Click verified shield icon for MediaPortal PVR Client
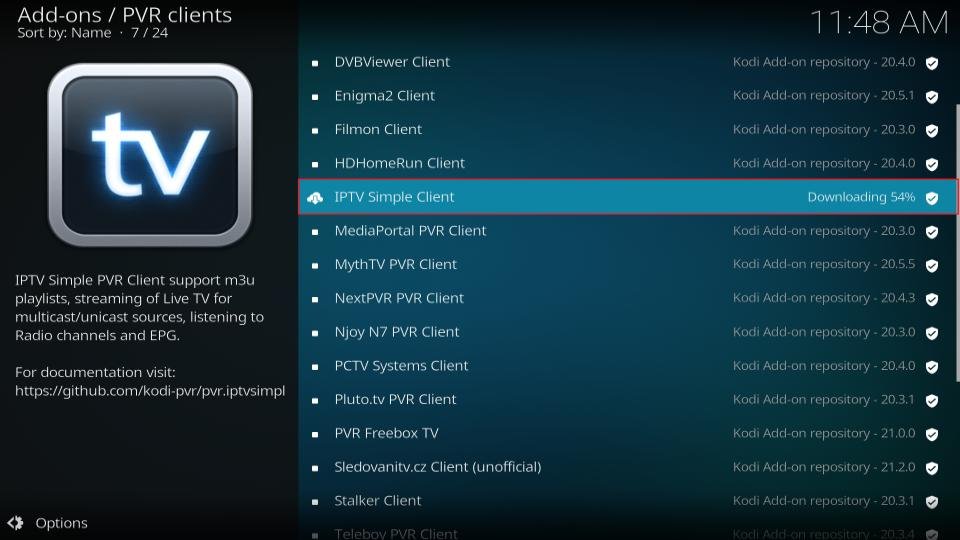Viewport: 960px width, 540px height. (x=932, y=232)
